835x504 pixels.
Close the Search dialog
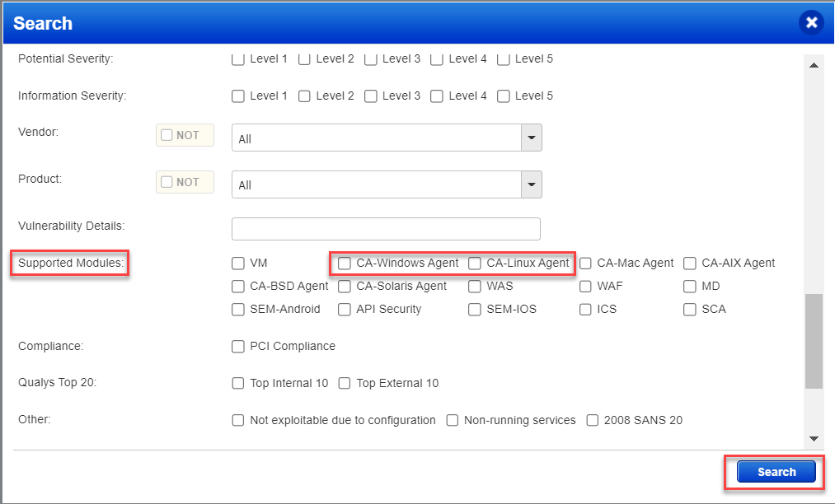tap(812, 23)
